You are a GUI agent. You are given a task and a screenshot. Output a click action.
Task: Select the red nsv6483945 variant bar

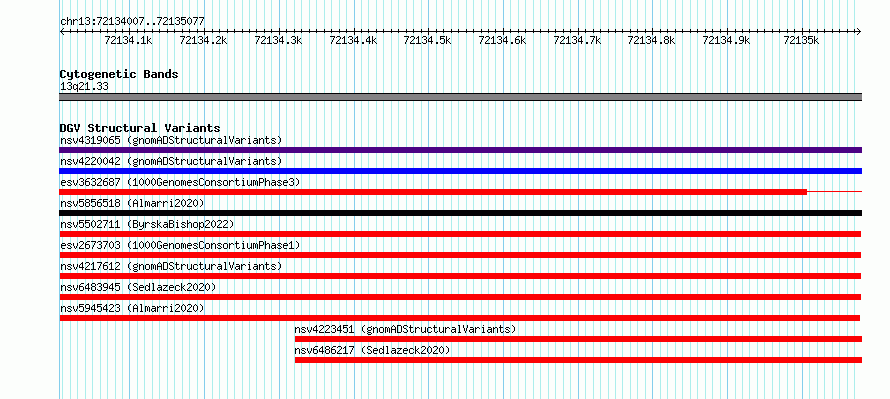460,297
